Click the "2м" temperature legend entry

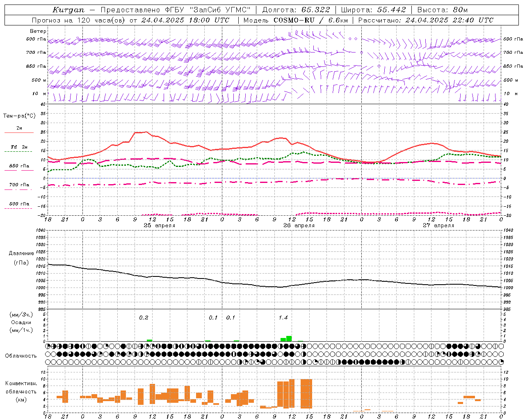(19, 128)
